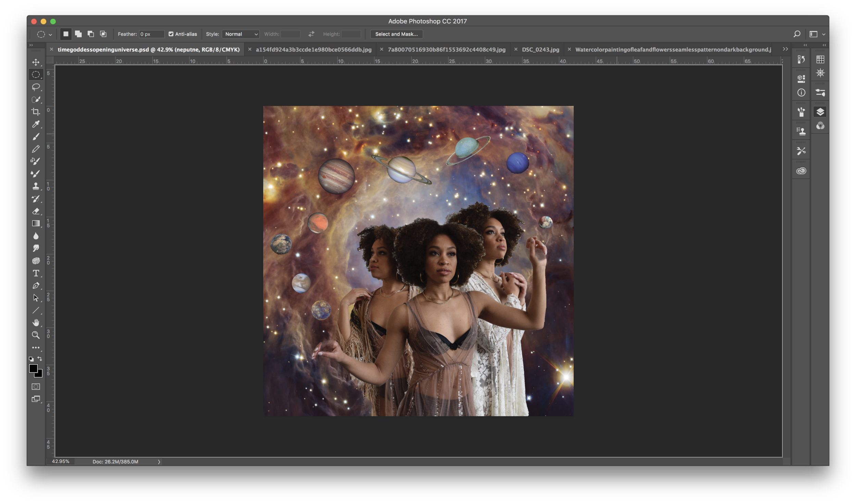Open the Style dropdown set to Normal

tap(241, 34)
